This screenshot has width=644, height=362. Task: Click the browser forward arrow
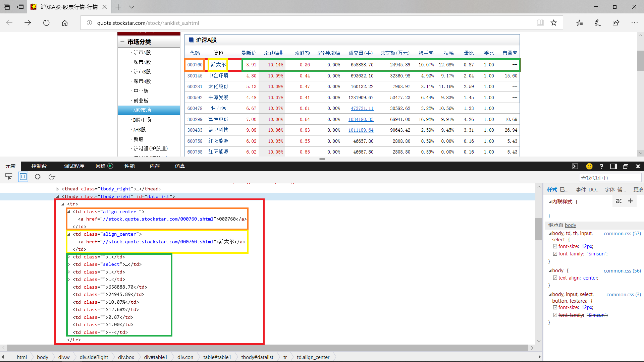pos(28,23)
